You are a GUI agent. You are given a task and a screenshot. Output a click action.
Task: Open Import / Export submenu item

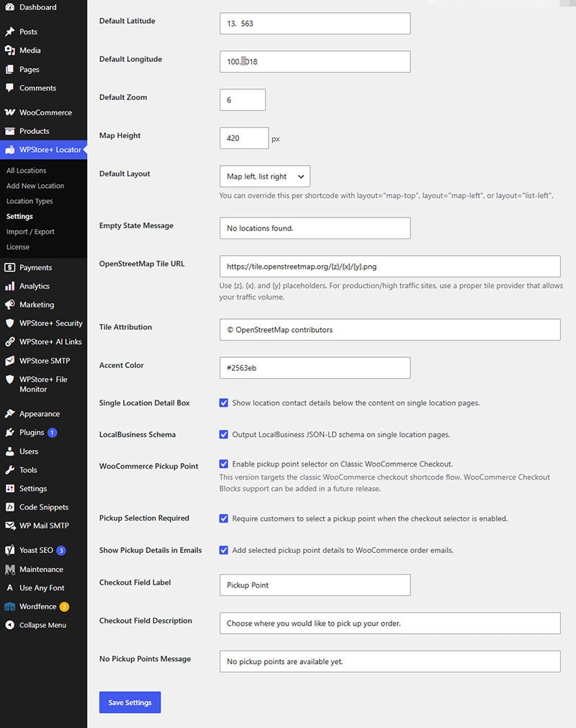pos(30,232)
